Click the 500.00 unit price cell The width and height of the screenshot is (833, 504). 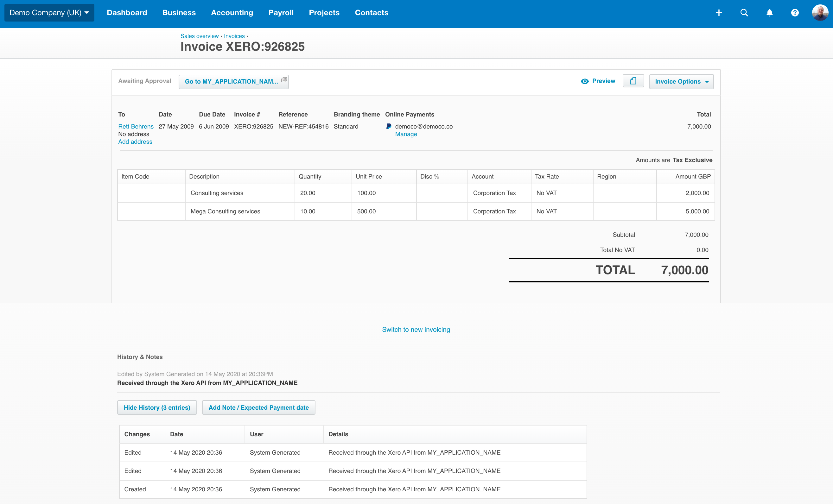(x=384, y=211)
